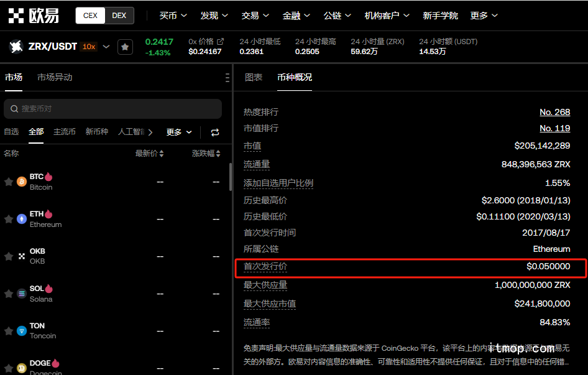
Task: Open the No. 119 market cap rank link
Action: [554, 128]
